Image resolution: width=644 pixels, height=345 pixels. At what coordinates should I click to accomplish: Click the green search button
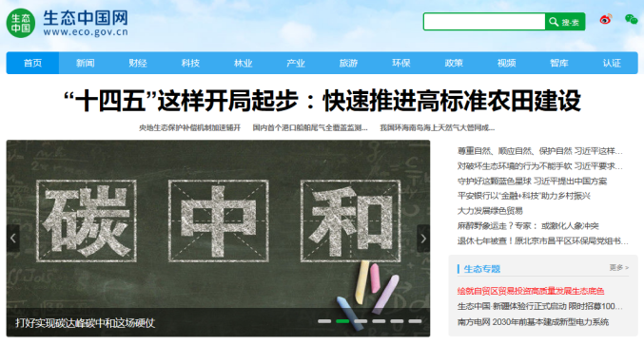click(x=565, y=22)
